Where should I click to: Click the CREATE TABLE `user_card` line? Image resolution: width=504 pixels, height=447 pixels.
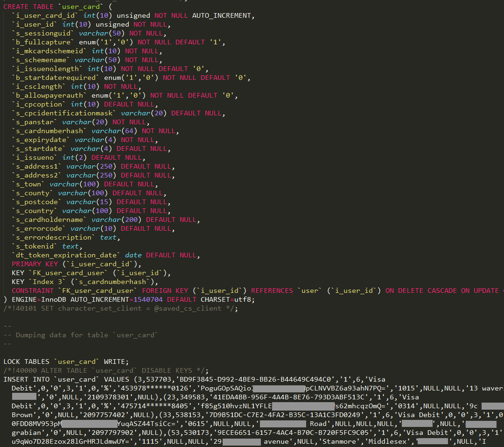click(58, 7)
